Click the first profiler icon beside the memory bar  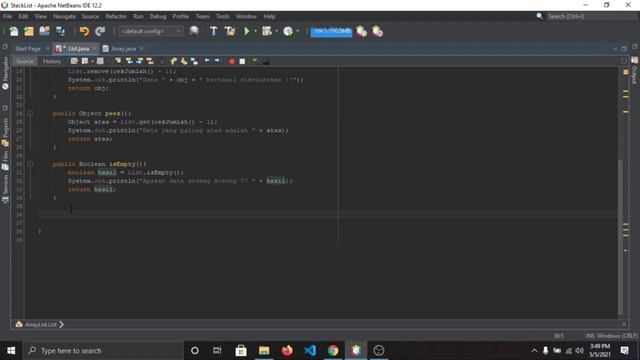[362, 31]
